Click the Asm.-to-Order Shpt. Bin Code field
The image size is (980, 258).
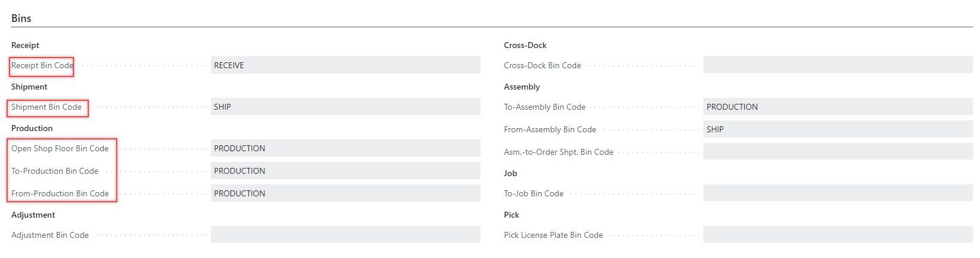click(x=837, y=152)
